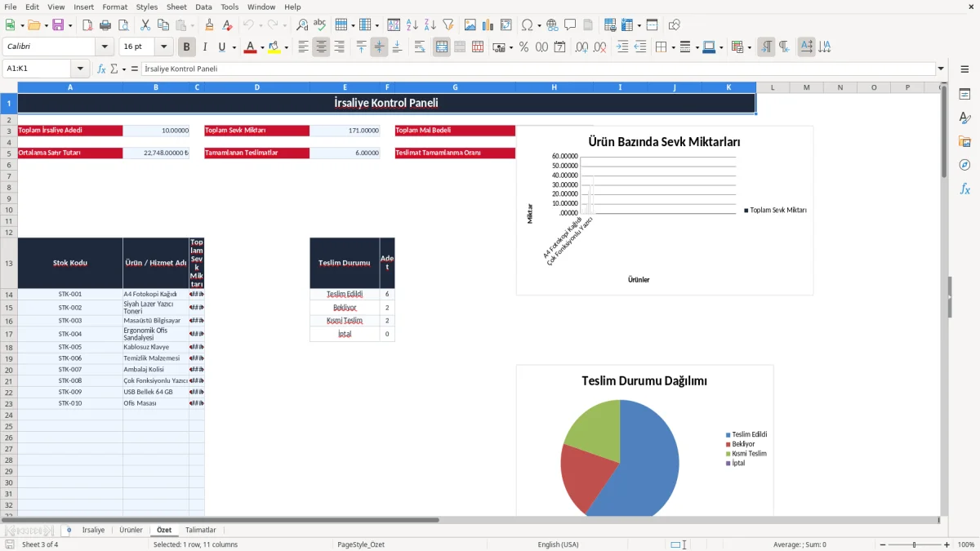The image size is (980, 551).
Task: Open the Undo history dropdown arrow
Action: point(260,25)
